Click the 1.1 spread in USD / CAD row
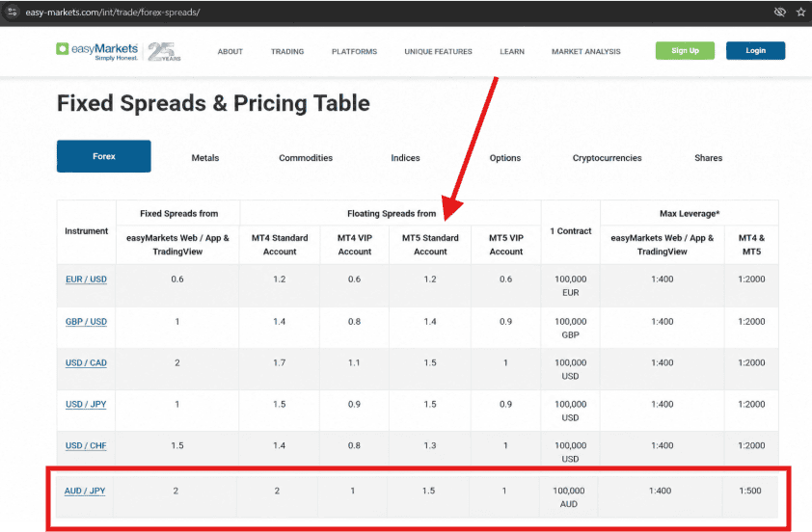 [354, 362]
